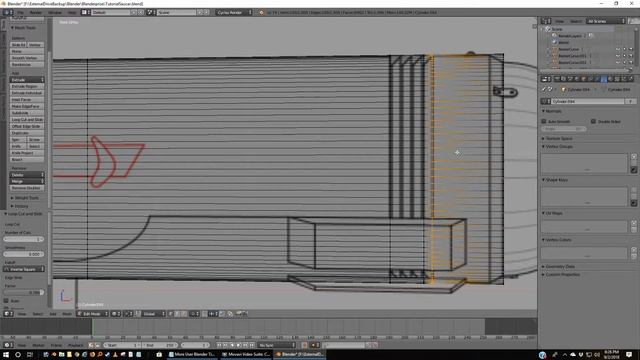This screenshot has width=640, height=360.
Task: Click the 3D View editor type icon
Action: point(8,313)
